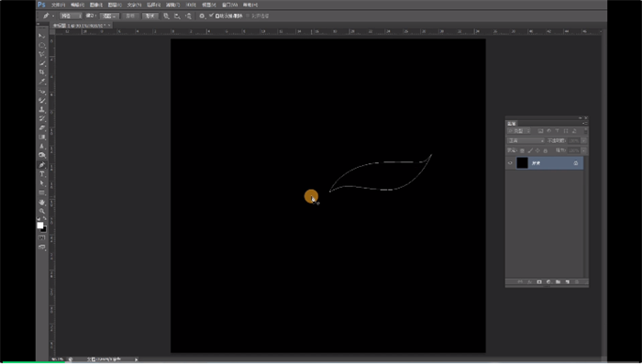Open the Fill slider arrow

click(584, 150)
